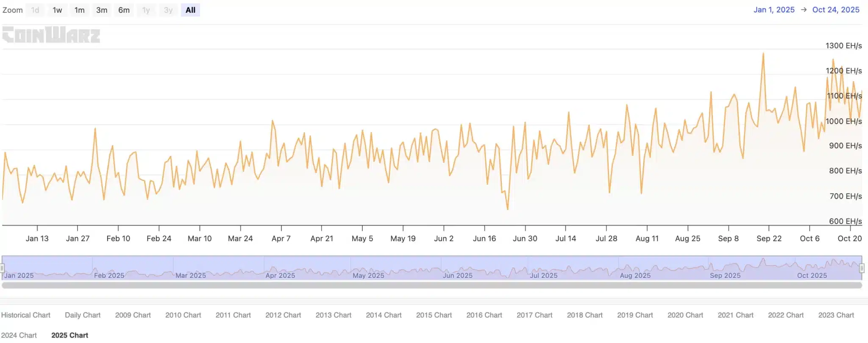Click the Oct 24, 2025 end date

pos(835,10)
